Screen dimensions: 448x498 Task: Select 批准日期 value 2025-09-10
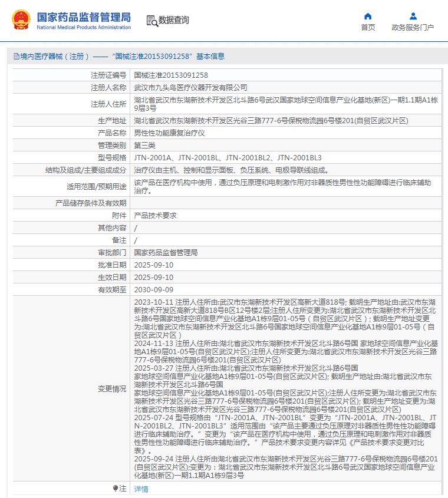pyautogui.click(x=153, y=265)
